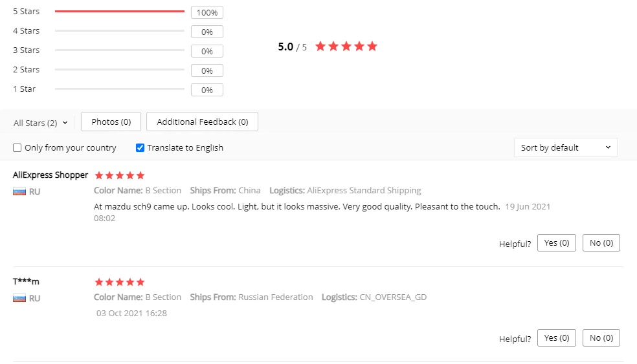This screenshot has height=364, width=637.
Task: Switch to the Photos (0) tab
Action: (111, 122)
